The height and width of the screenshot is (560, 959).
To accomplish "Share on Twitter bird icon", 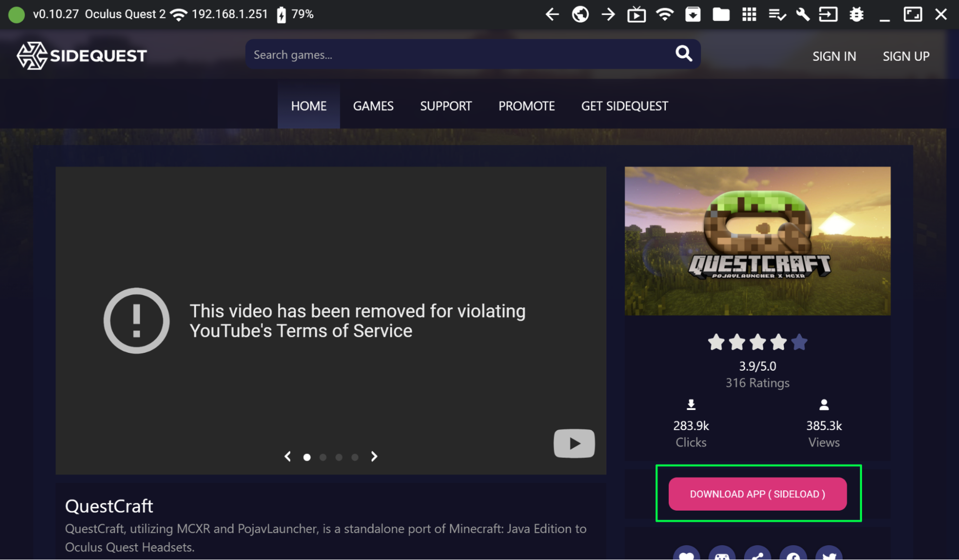I will tap(829, 554).
